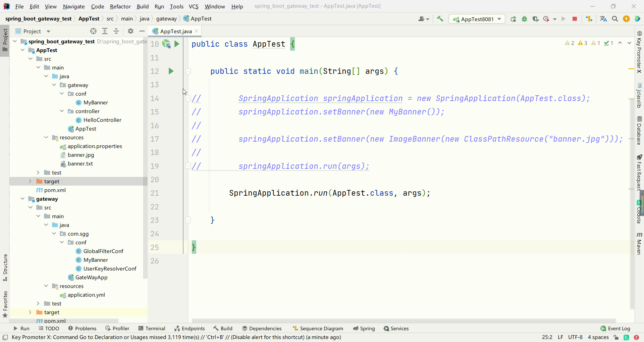
Task: Open the VCS menu
Action: pyautogui.click(x=194, y=6)
